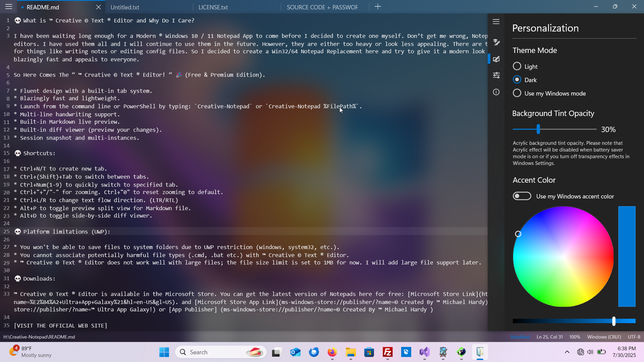Choose Use my Windows mode option
This screenshot has height=362, width=644.
click(517, 93)
